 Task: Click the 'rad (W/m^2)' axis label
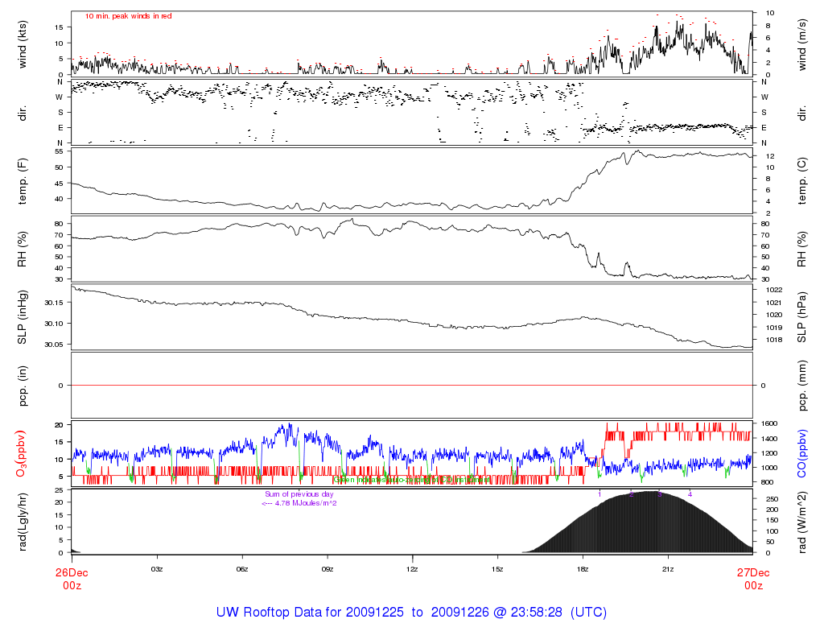tap(802, 522)
